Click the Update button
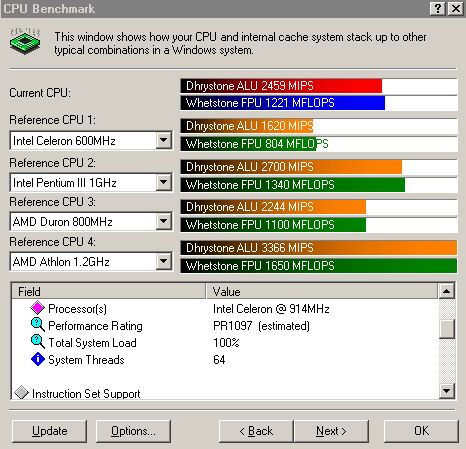 tap(49, 431)
